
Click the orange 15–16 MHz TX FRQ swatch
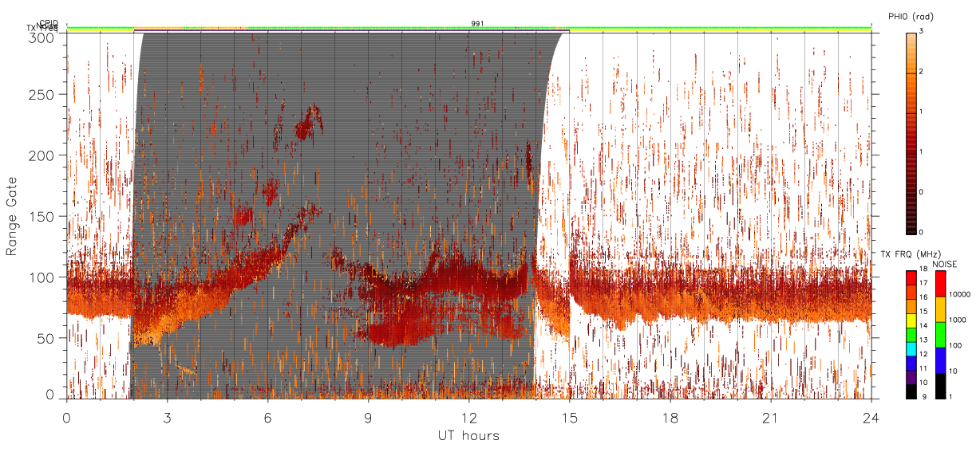(911, 307)
